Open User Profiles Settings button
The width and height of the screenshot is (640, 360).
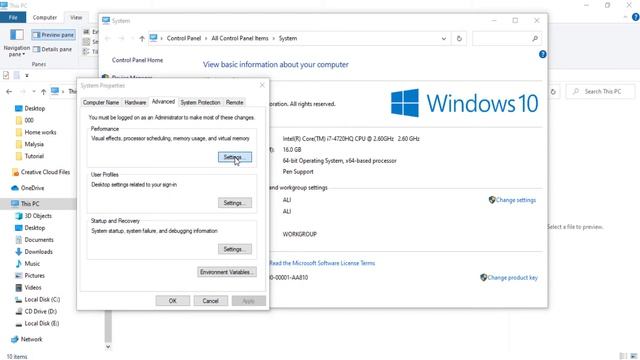coord(235,203)
